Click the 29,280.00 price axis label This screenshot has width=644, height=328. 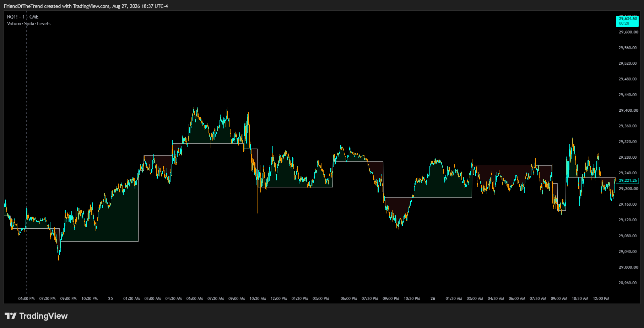628,157
